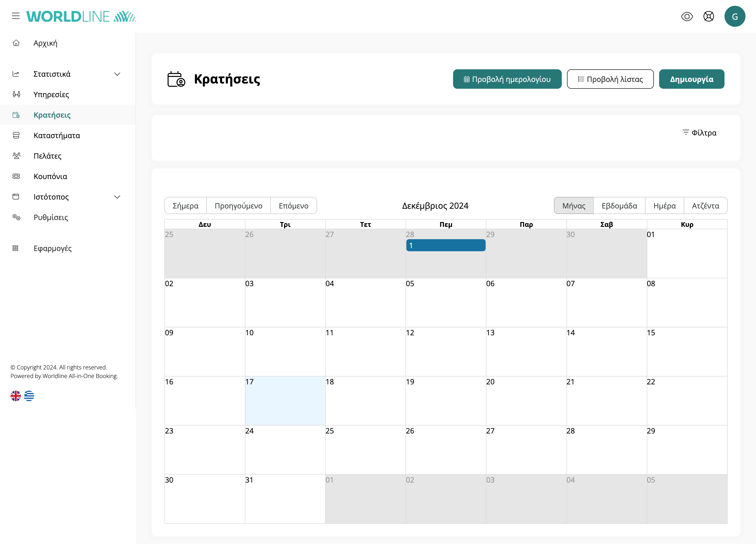The width and height of the screenshot is (756, 544).
Task: Click the Κουπόνια ticket icon
Action: point(16,176)
